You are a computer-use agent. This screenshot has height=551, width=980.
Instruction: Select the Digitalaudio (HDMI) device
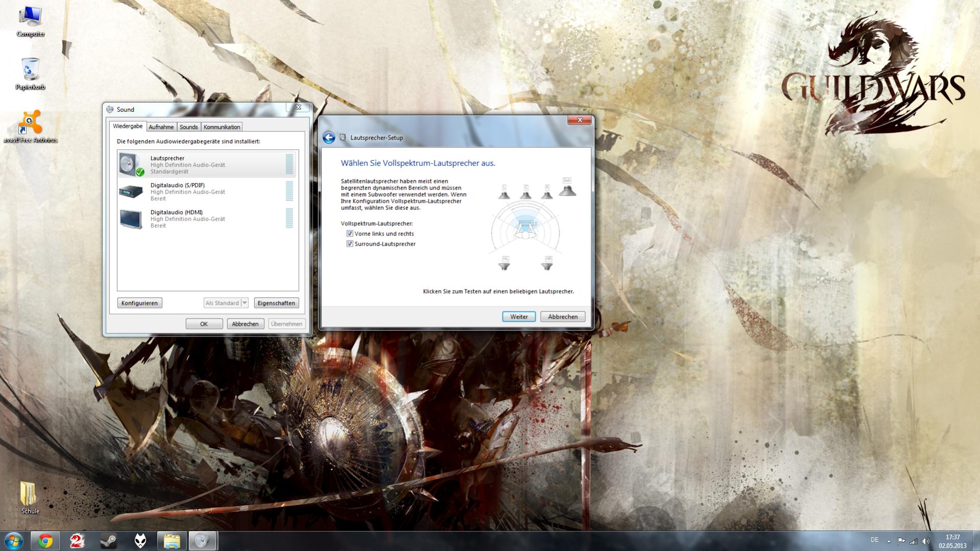pyautogui.click(x=207, y=219)
